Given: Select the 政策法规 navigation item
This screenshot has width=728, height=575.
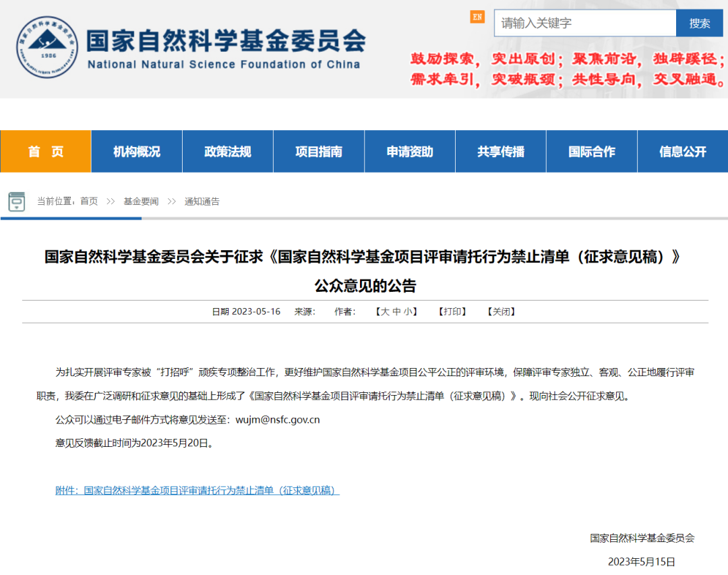Looking at the screenshot, I should pos(228,152).
